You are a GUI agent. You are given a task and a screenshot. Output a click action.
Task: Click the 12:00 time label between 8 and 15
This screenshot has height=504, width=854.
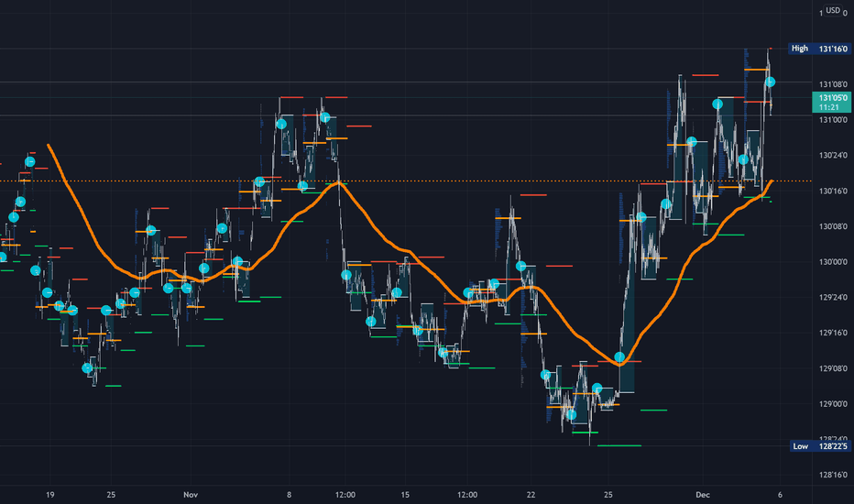click(x=345, y=495)
